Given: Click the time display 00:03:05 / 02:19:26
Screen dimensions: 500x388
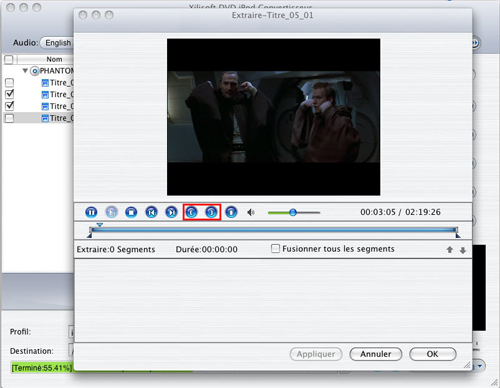Looking at the screenshot, I should click(400, 212).
